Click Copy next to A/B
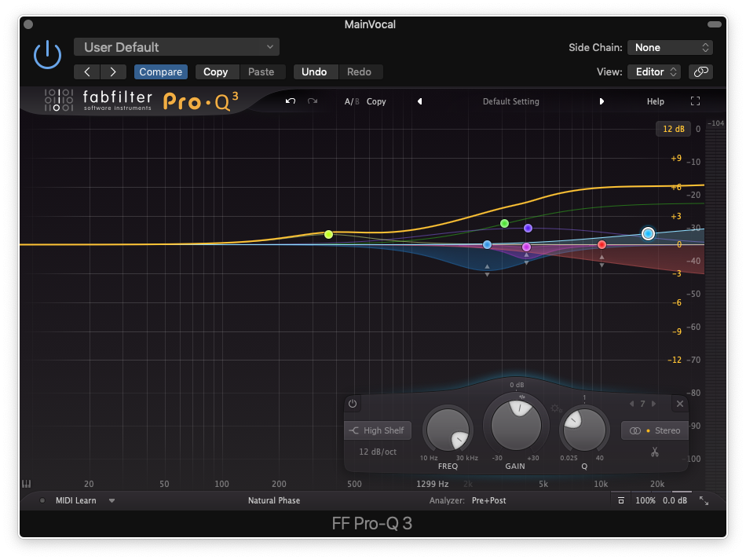746x560 pixels. click(x=376, y=101)
